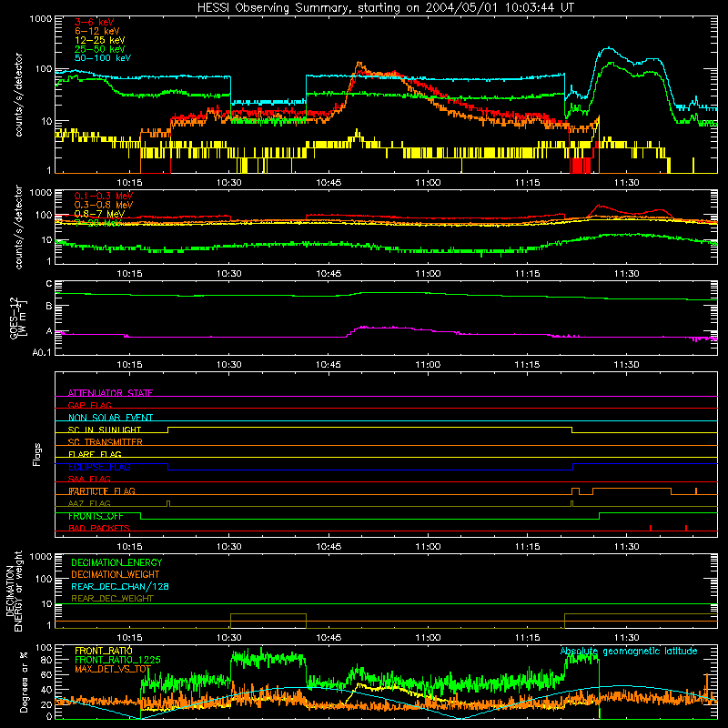Click the 0.3-0.8 MeV legend label
The image size is (728, 728).
(104, 205)
